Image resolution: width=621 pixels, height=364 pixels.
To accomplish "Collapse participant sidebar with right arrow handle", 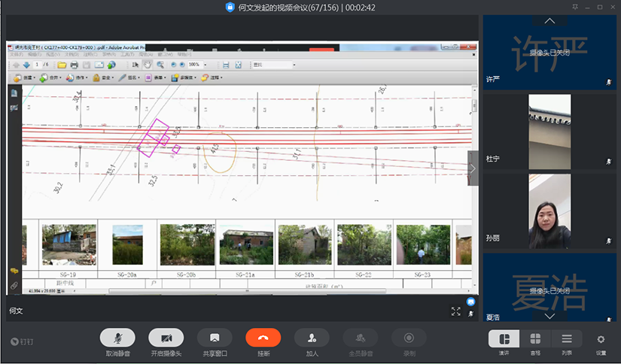I will (473, 168).
